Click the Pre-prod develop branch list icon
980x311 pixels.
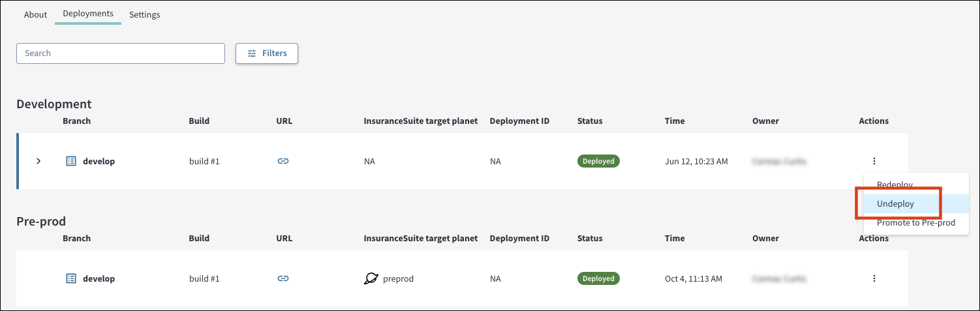coord(72,278)
